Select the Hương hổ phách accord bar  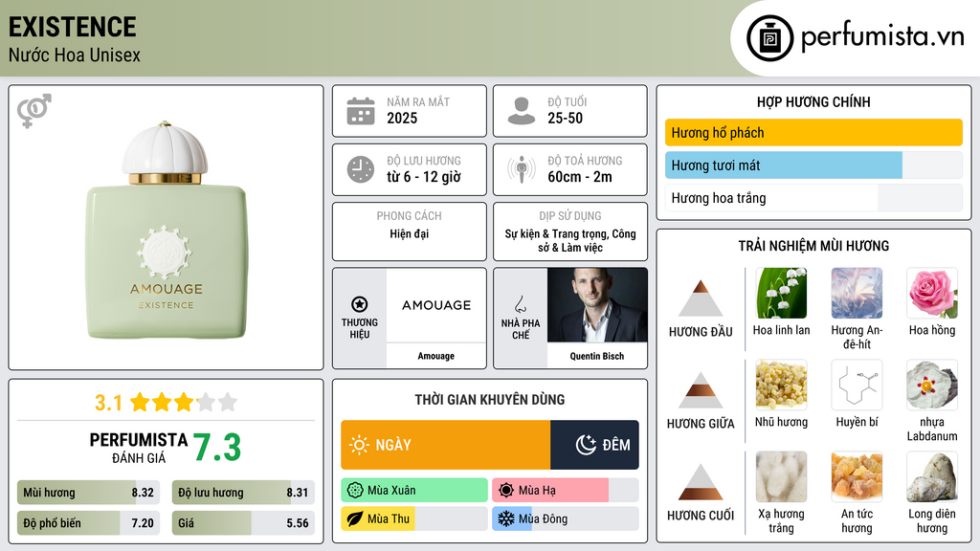tap(813, 132)
